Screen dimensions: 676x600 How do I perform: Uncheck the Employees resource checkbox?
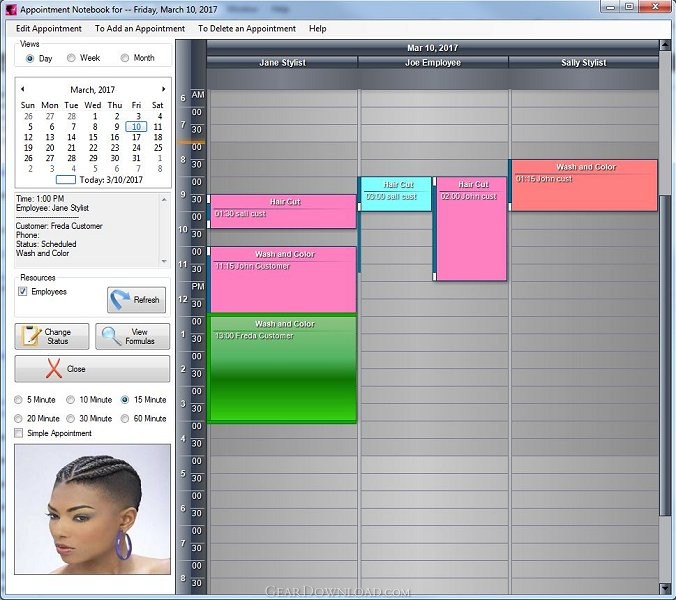point(22,291)
